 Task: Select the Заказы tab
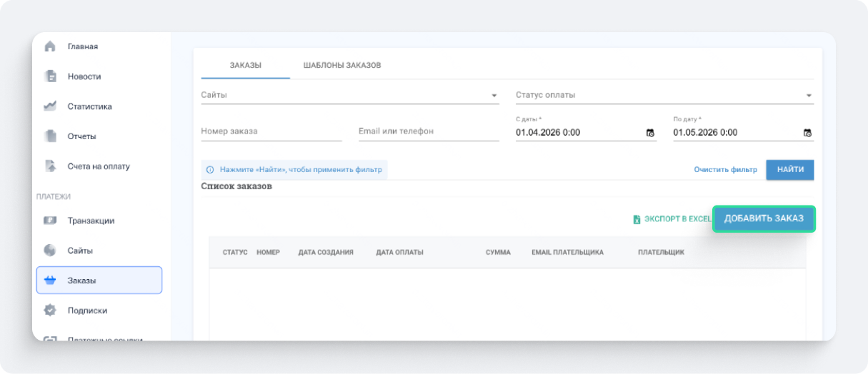click(245, 65)
